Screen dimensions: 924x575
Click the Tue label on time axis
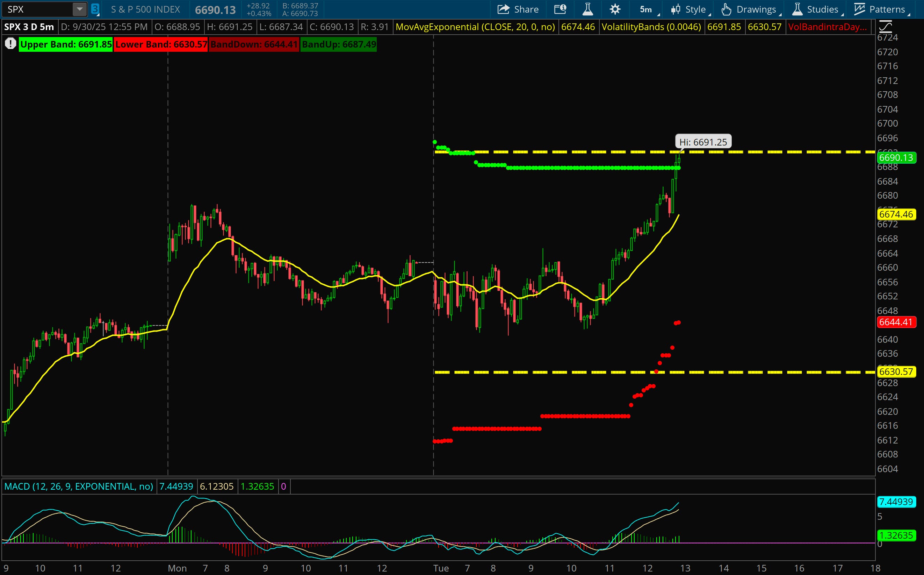441,568
